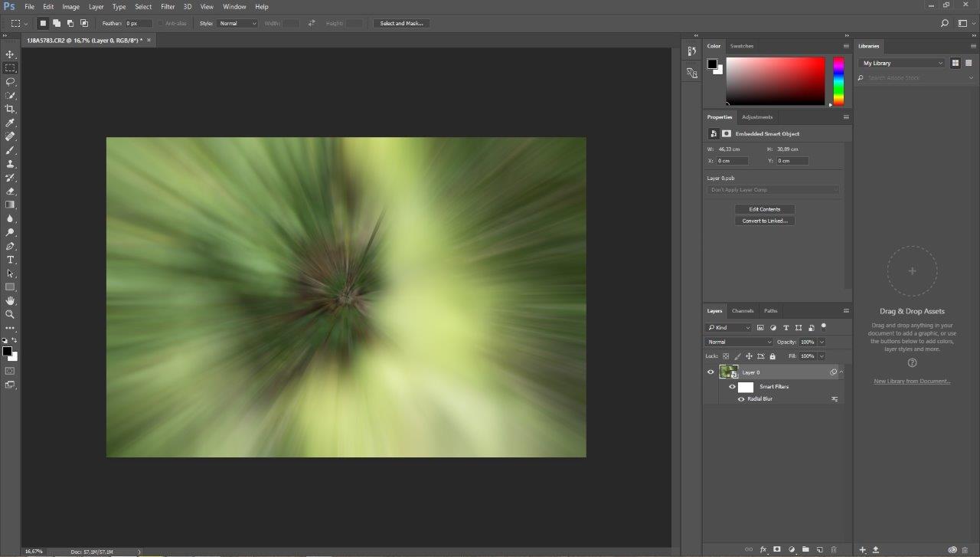Select the Crop tool
Screen dimensions: 980x557
10,109
